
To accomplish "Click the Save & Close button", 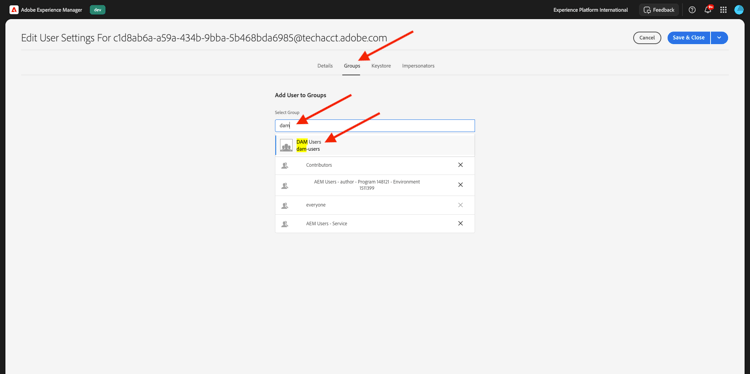I will [x=689, y=38].
